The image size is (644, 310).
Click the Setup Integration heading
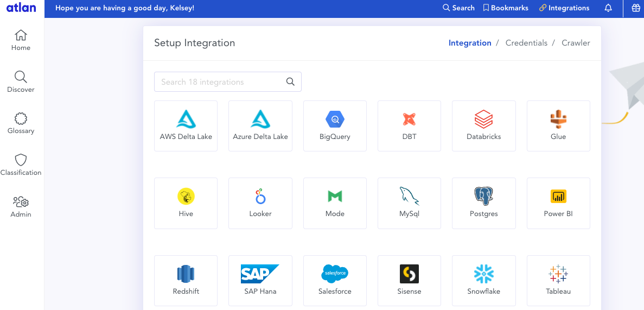[x=195, y=43]
